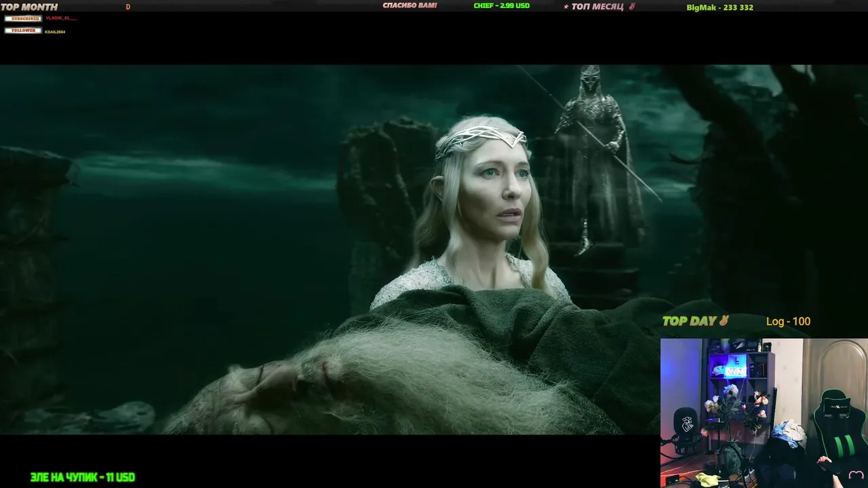This screenshot has width=868, height=488.
Task: Click the ТОП МЕСЯЦ label
Action: coord(597,7)
